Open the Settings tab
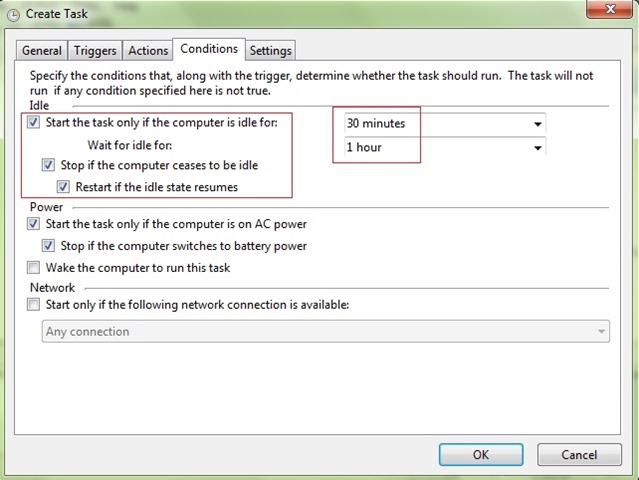The image size is (639, 480). [x=271, y=51]
